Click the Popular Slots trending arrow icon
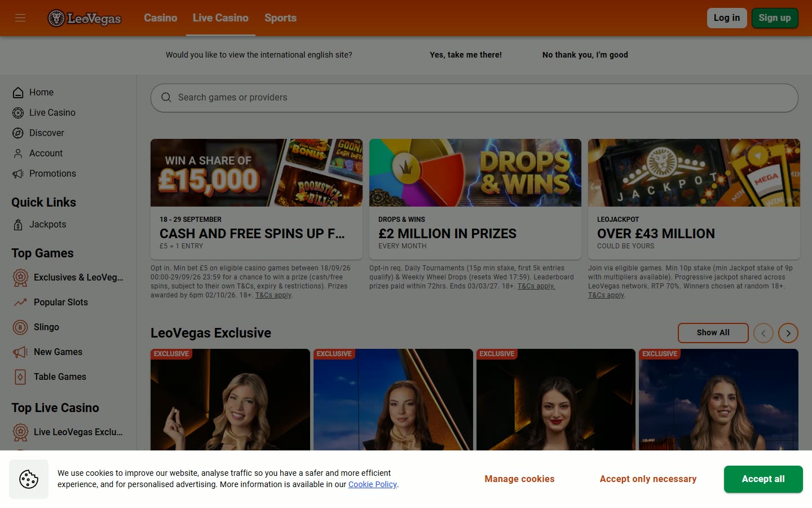Image resolution: width=812 pixels, height=508 pixels. (x=20, y=303)
